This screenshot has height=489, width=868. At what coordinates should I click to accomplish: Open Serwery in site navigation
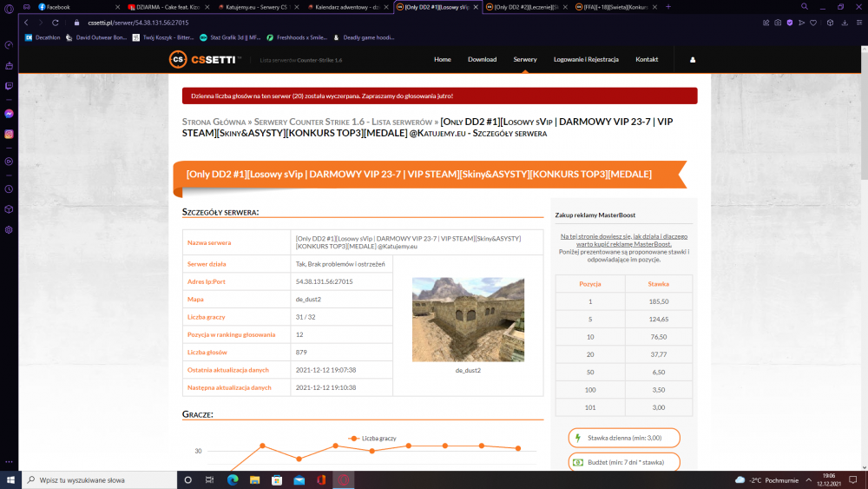(x=525, y=59)
